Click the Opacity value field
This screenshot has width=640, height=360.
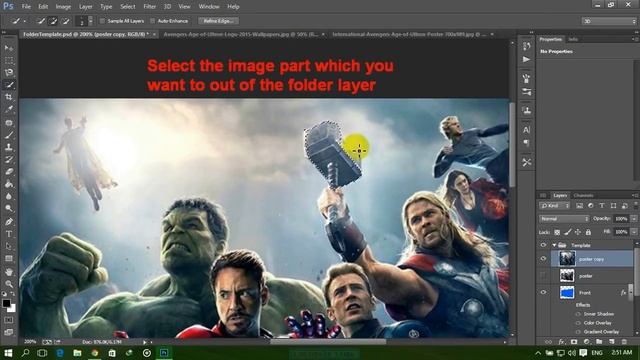621,219
